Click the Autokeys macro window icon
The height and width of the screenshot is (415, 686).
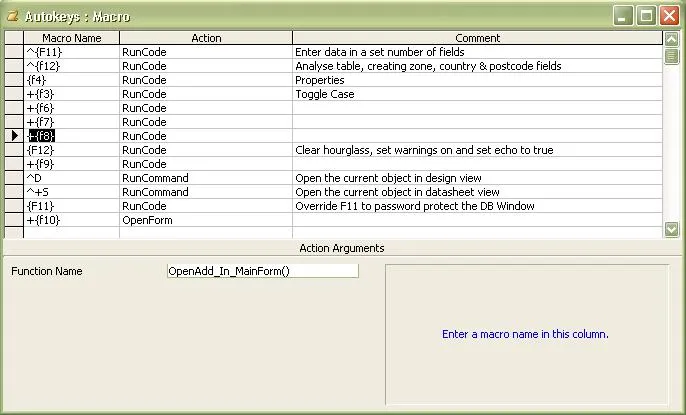(x=13, y=17)
